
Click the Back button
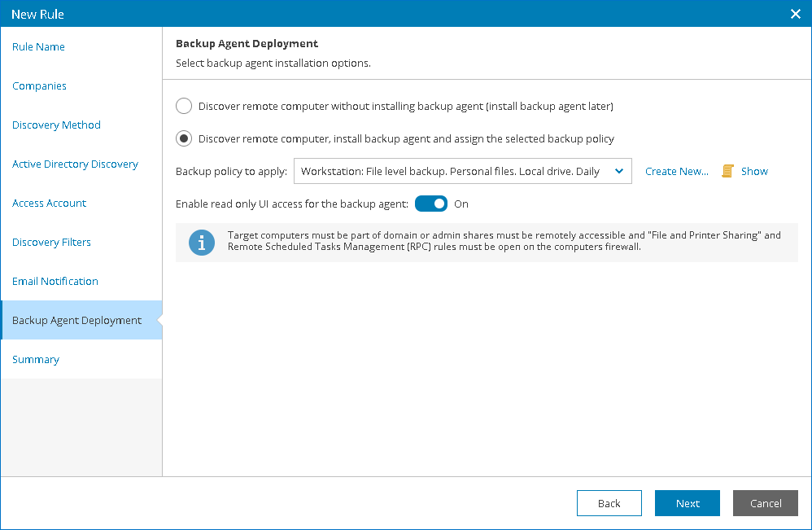tap(609, 503)
